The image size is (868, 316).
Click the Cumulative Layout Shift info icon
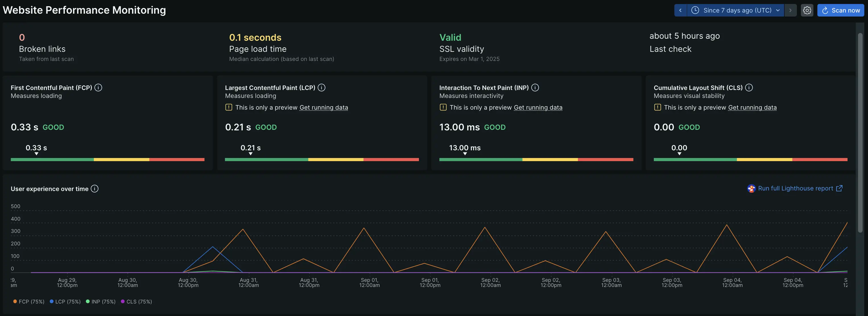[x=749, y=88]
